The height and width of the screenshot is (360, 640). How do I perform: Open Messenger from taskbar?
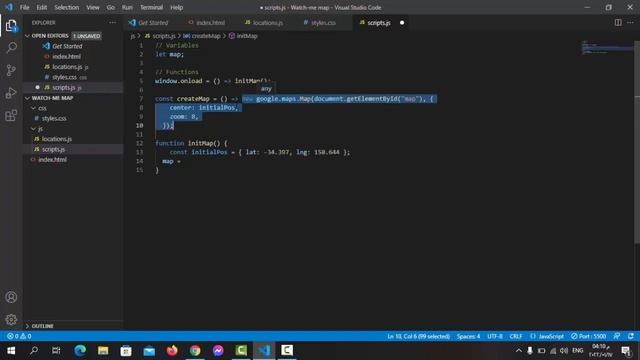[218, 351]
